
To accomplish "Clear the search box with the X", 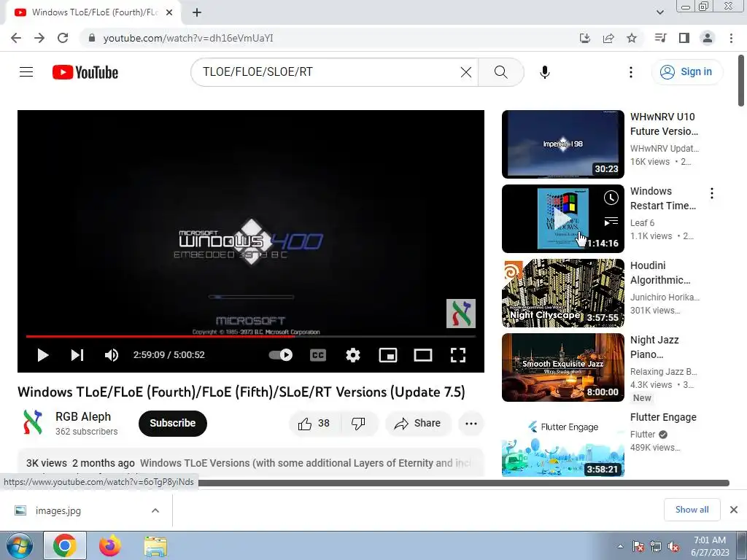I will (466, 72).
